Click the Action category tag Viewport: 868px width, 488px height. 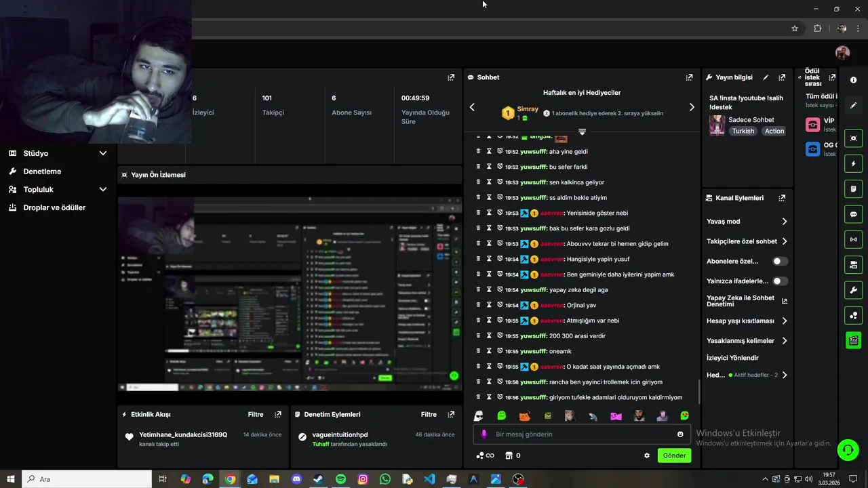coord(774,131)
